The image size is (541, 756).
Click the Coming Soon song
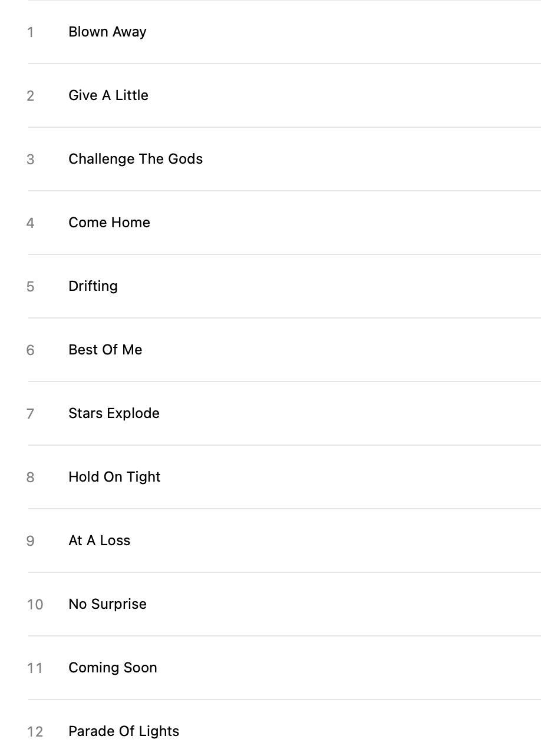click(113, 668)
